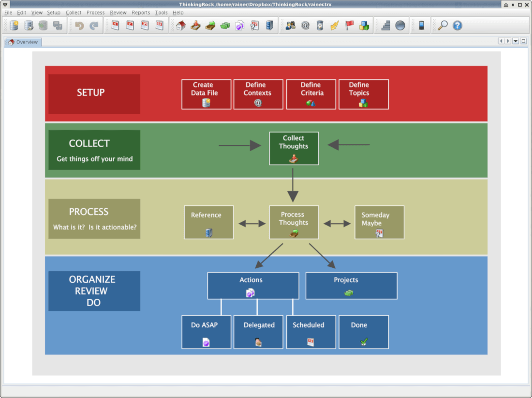Open the Reference box
Viewport: 532px width, 398px height.
pos(208,222)
